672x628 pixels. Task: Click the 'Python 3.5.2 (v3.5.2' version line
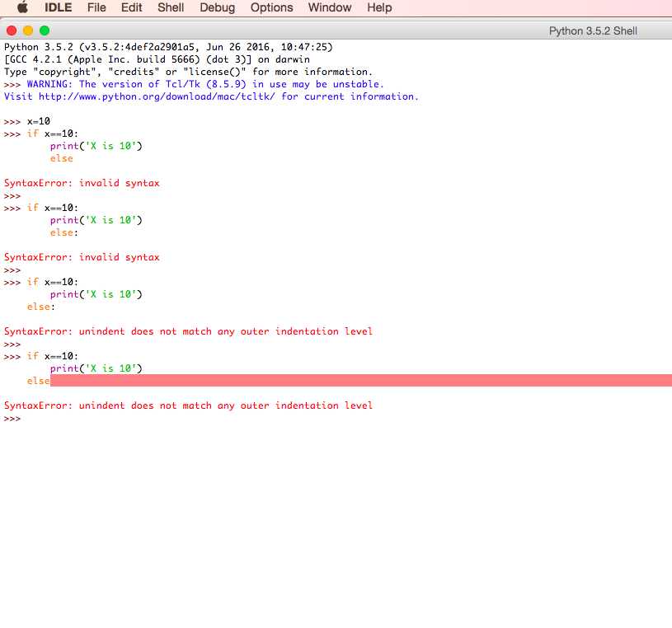pos(168,47)
